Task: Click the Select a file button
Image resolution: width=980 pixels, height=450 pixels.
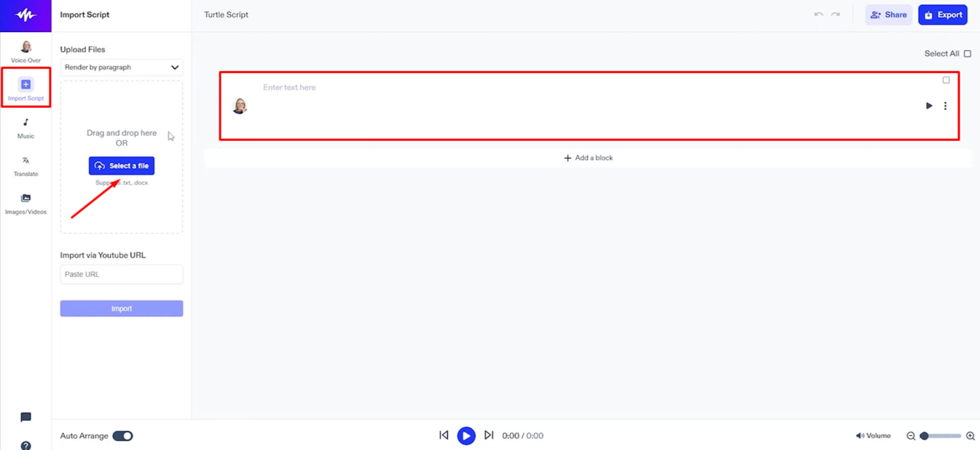Action: (121, 166)
